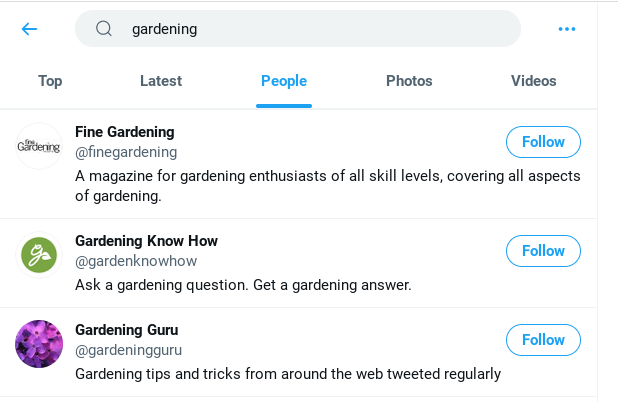Open Fine Gardening profile avatar
Viewport: 618px width, 402px height.
39,146
